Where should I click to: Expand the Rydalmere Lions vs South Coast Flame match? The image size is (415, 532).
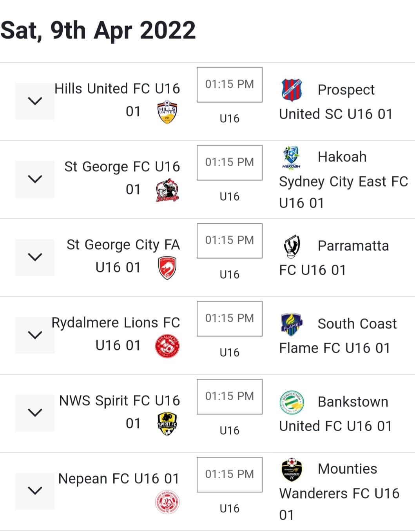(x=34, y=334)
